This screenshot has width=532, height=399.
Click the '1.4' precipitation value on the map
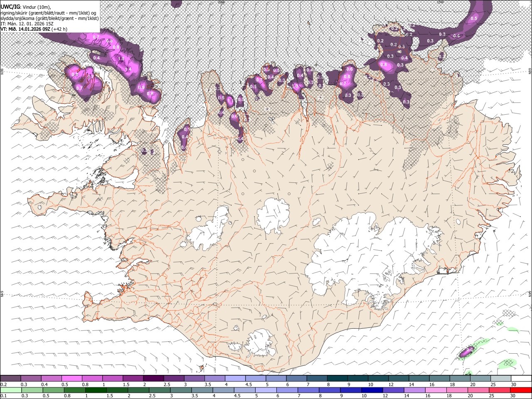coord(128,69)
